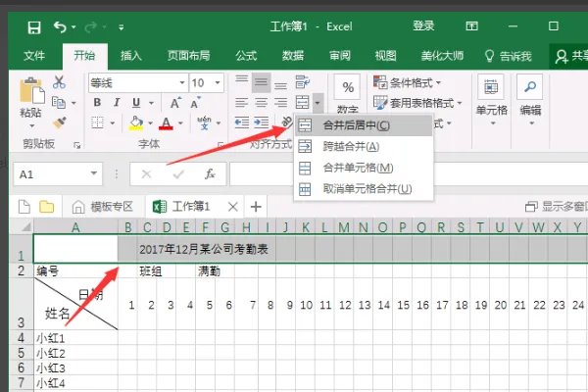
Task: Open the Undo history dropdown arrow
Action: [73, 27]
